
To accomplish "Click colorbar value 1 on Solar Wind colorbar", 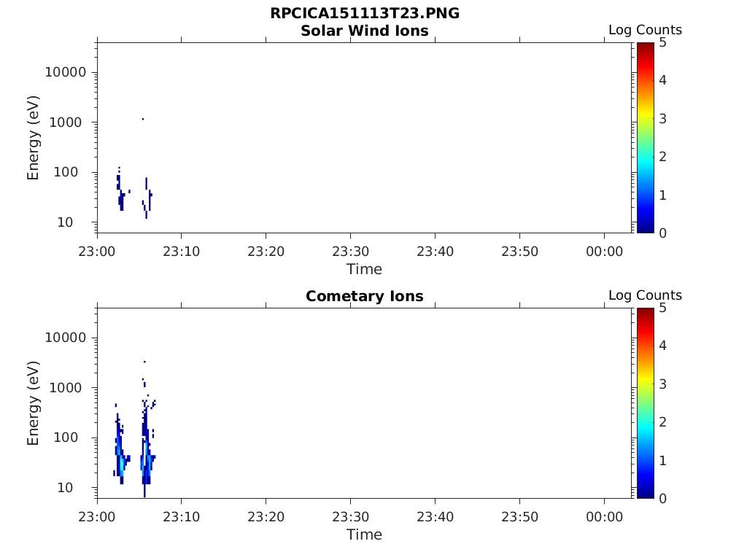I will click(x=662, y=195).
